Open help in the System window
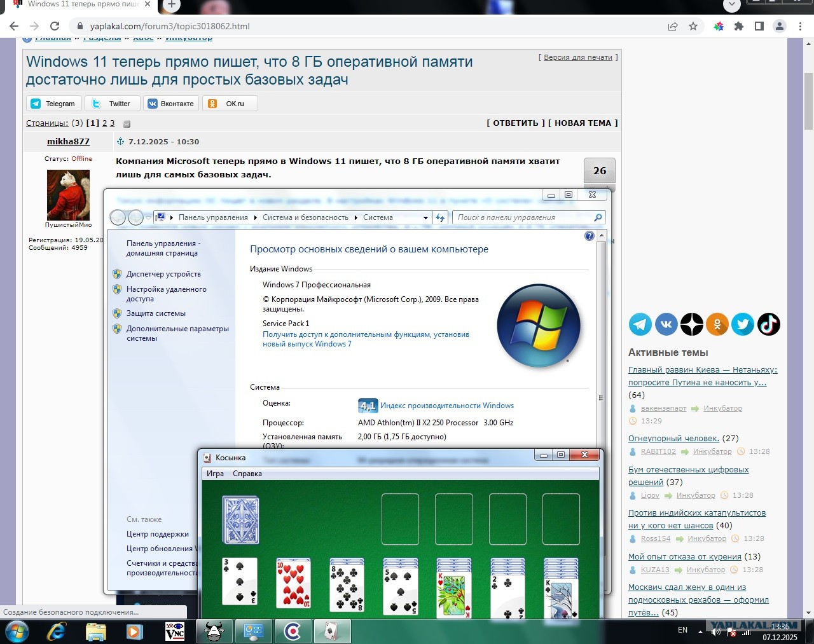The width and height of the screenshot is (814, 644). coord(590,236)
